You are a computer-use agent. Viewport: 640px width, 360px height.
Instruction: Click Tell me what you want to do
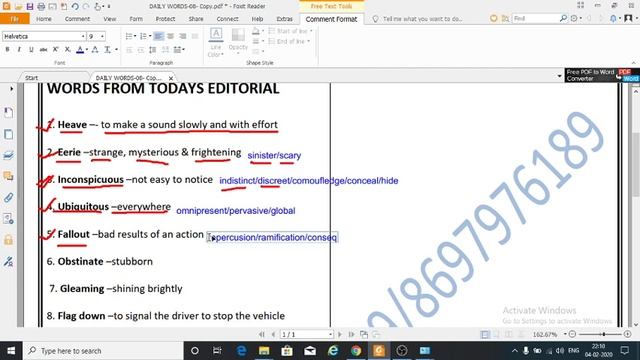pos(422,19)
